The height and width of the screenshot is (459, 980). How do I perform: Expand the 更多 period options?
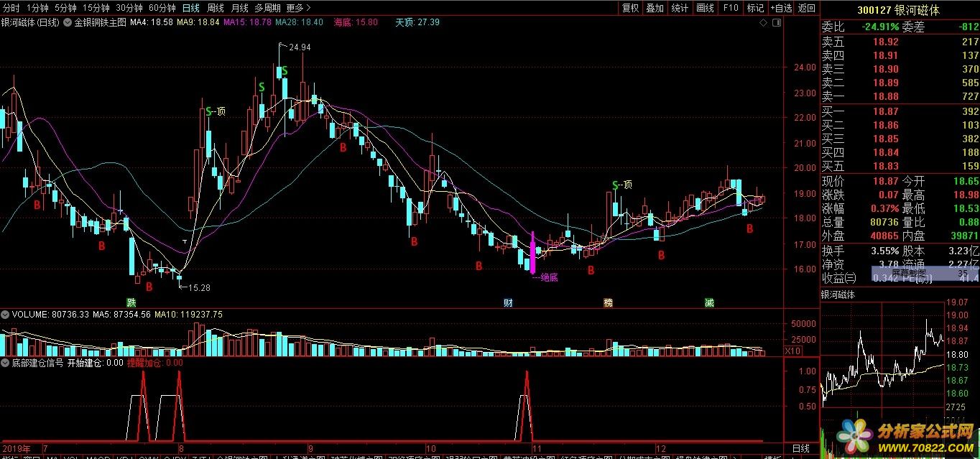(x=298, y=8)
